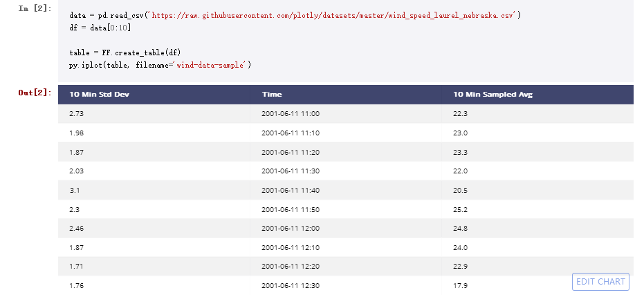Select the 'wind-data-sample' filename string
This screenshot has width=644, height=297.
(212, 65)
